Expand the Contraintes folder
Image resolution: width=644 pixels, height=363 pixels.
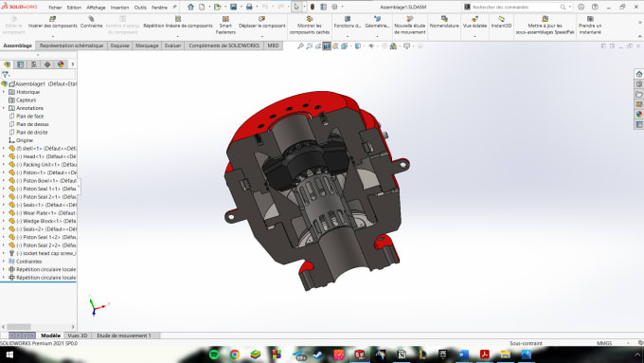[x=4, y=261]
